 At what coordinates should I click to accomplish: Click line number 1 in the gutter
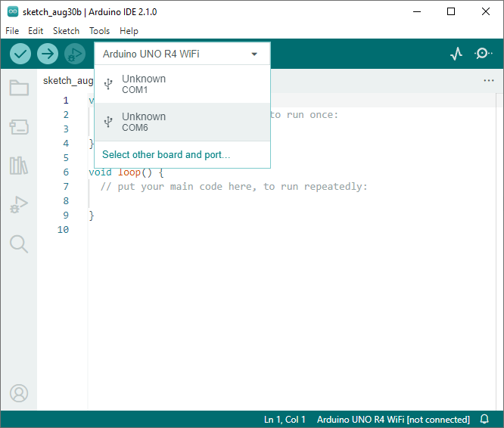click(66, 101)
